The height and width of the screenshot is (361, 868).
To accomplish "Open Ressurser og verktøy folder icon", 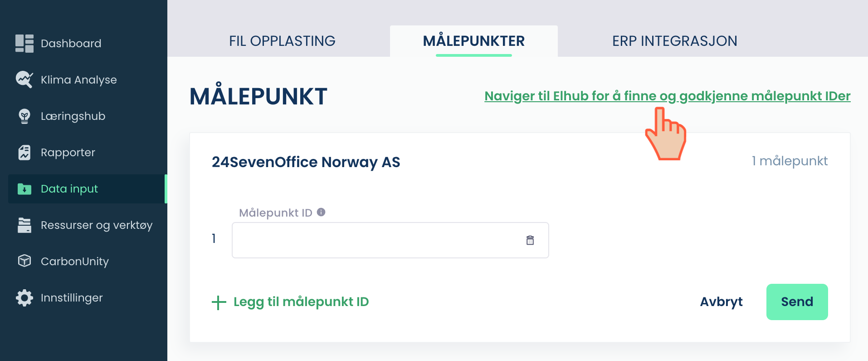I will point(24,225).
